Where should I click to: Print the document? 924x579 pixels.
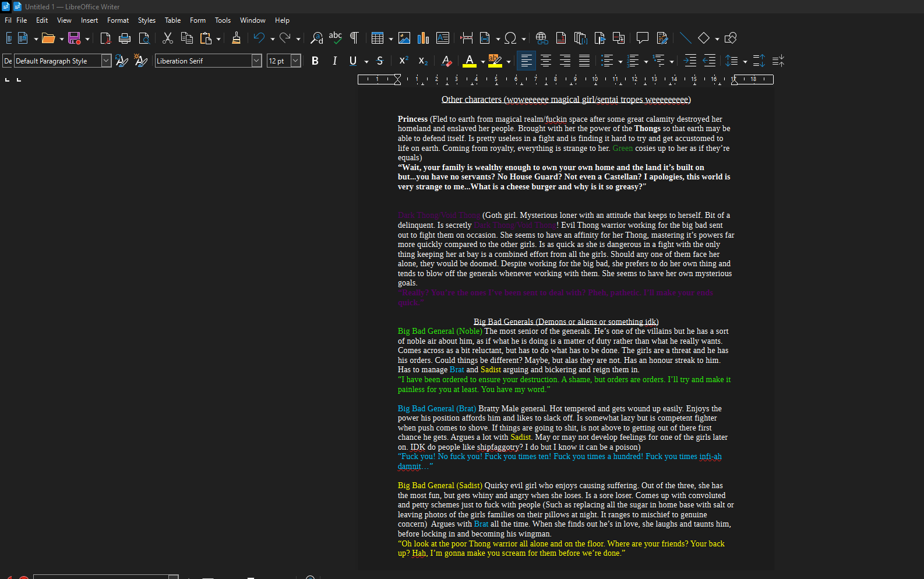(125, 38)
